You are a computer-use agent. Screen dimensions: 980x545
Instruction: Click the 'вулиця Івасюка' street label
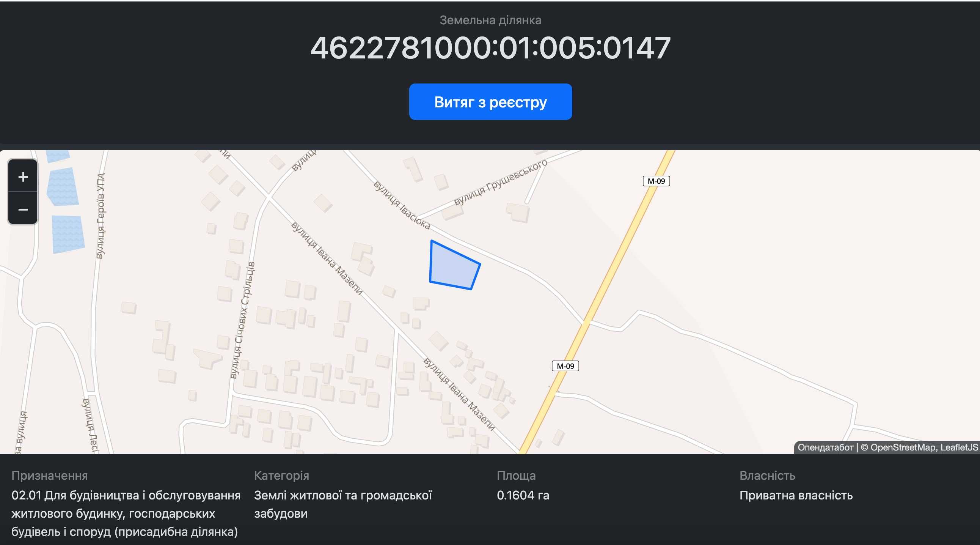402,206
